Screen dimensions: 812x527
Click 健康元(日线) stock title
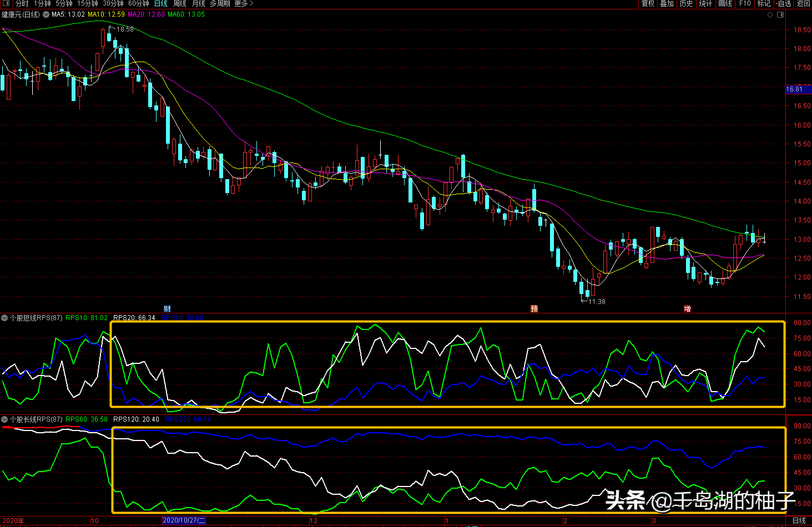click(x=21, y=15)
